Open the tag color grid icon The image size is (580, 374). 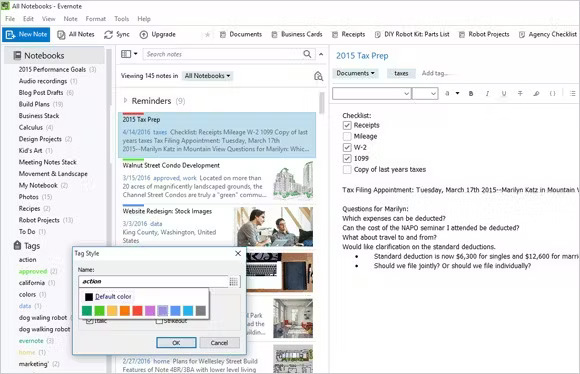(233, 282)
